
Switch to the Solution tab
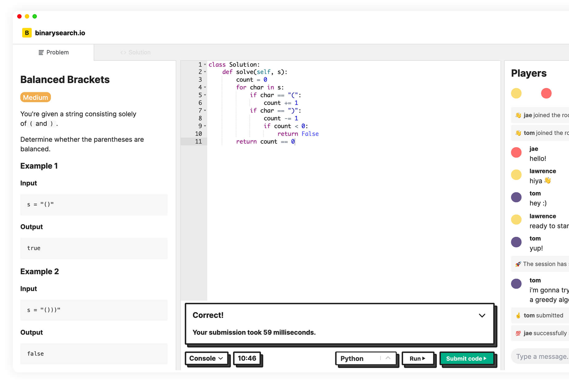(135, 52)
